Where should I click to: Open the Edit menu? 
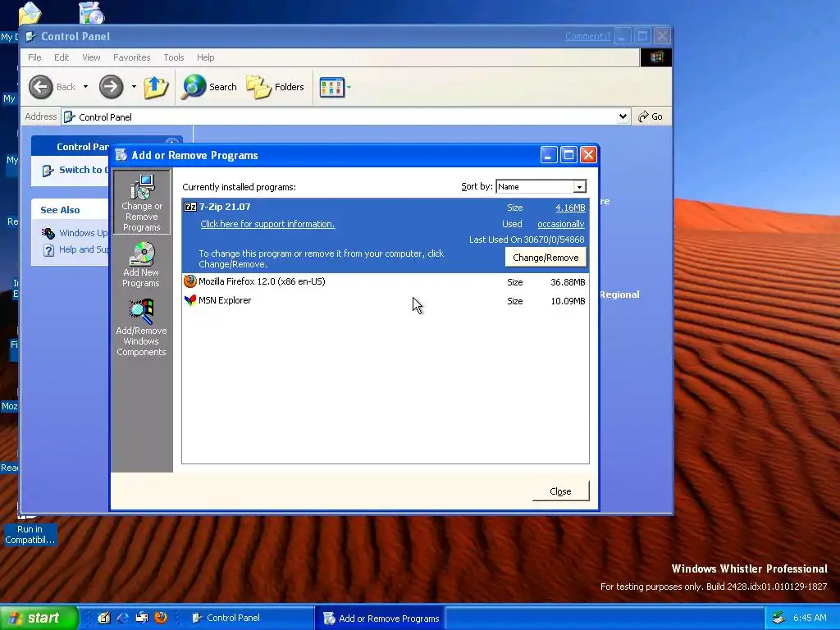61,57
